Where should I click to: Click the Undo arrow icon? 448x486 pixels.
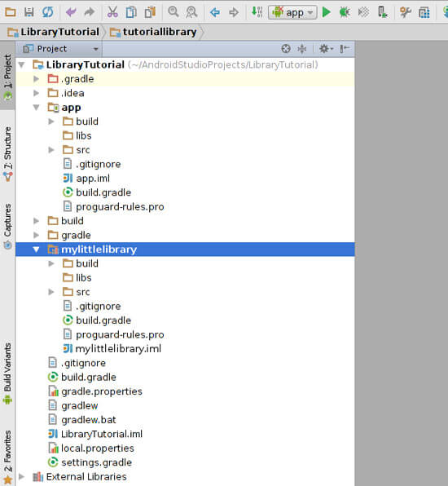click(x=71, y=12)
